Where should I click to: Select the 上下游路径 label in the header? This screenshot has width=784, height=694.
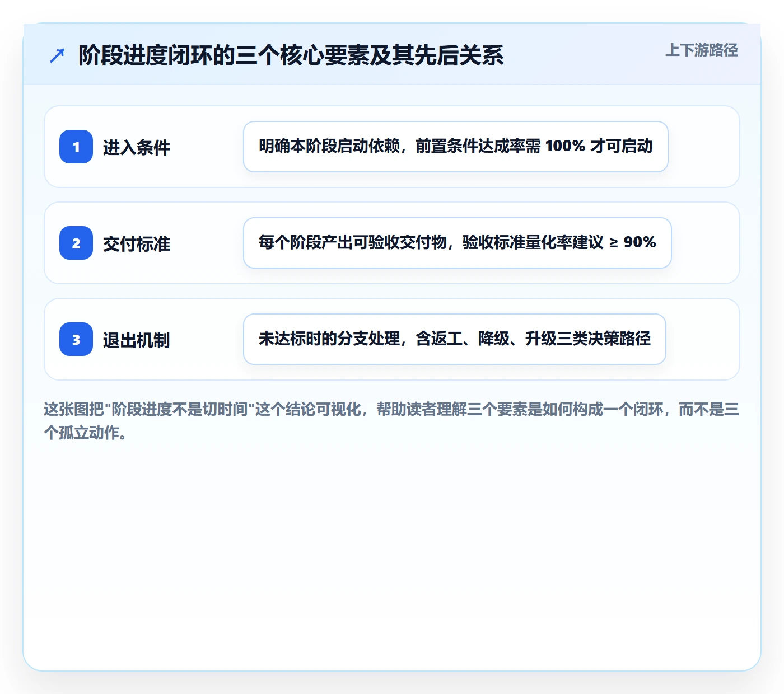[702, 50]
